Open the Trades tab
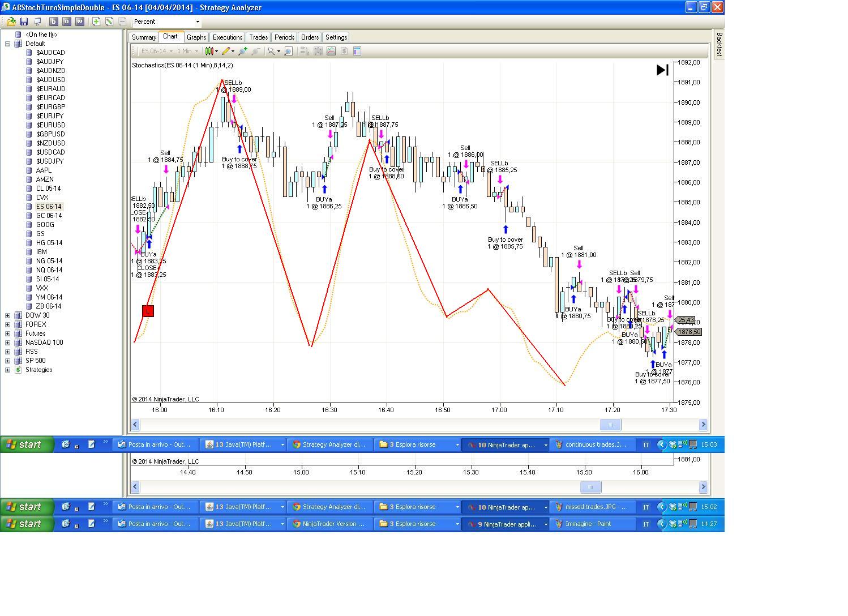The height and width of the screenshot is (616, 848). pyautogui.click(x=259, y=37)
